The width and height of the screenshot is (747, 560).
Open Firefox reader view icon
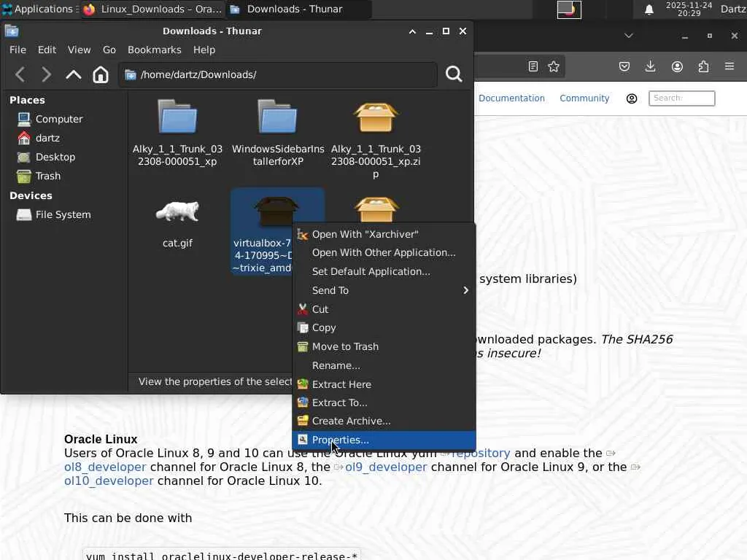(x=533, y=66)
